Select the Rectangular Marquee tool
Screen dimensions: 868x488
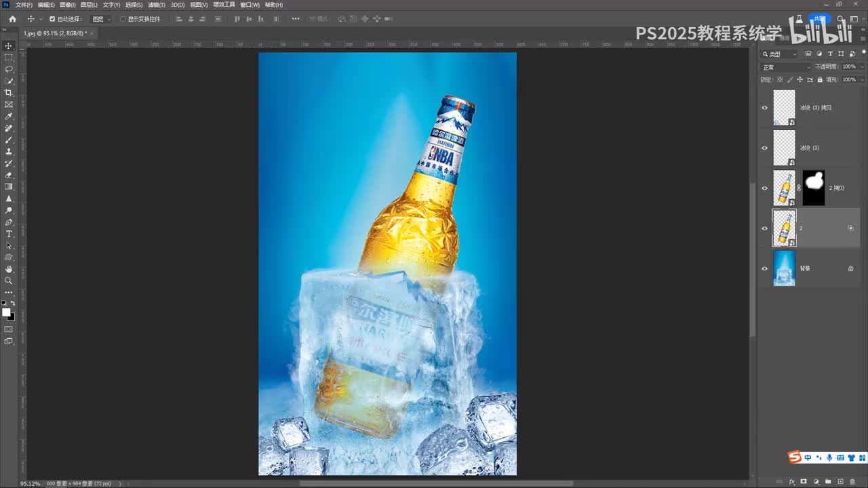[9, 58]
